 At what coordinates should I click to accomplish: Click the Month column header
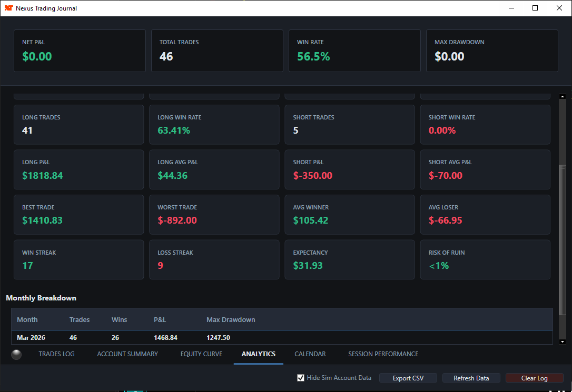[x=27, y=319]
